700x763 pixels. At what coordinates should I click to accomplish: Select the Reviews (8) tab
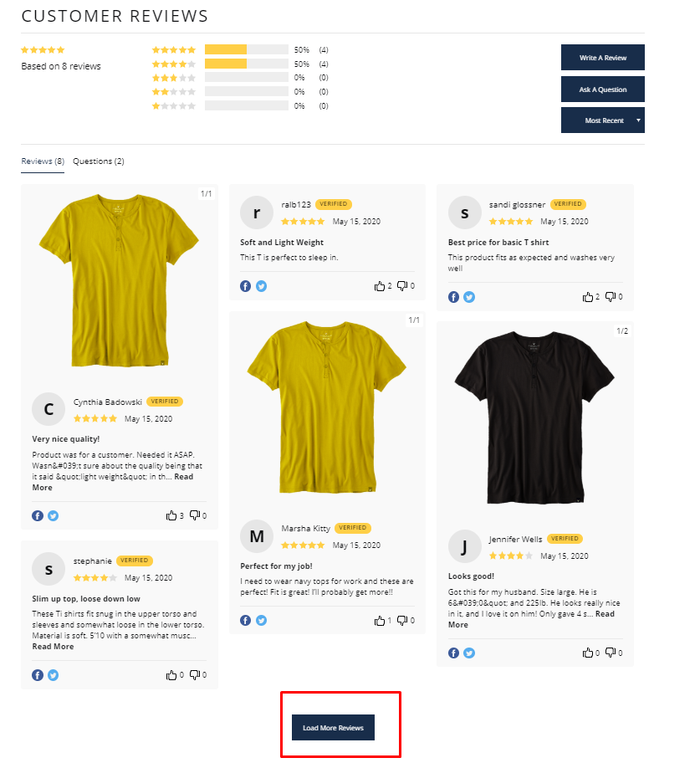pos(43,161)
